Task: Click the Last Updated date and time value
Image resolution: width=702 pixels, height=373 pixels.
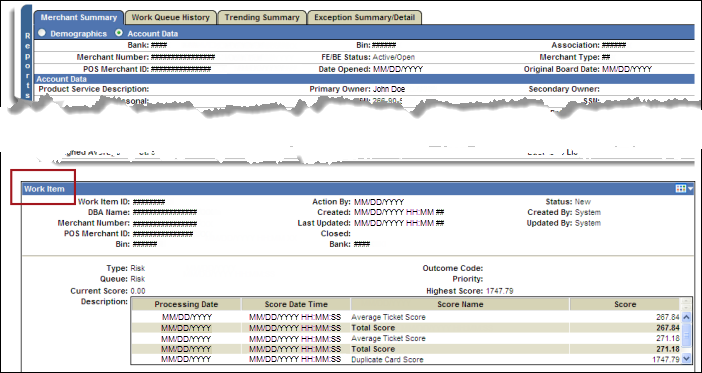Action: tap(398, 223)
